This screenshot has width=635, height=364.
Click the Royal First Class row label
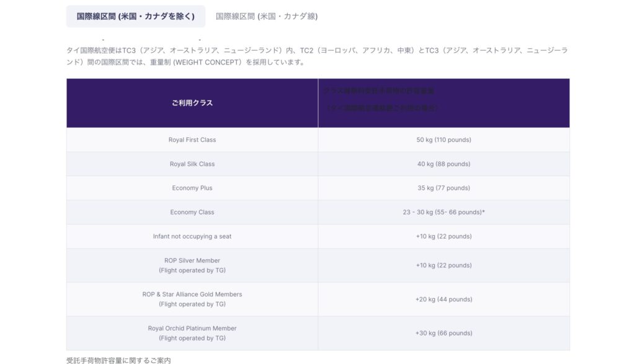pyautogui.click(x=192, y=140)
